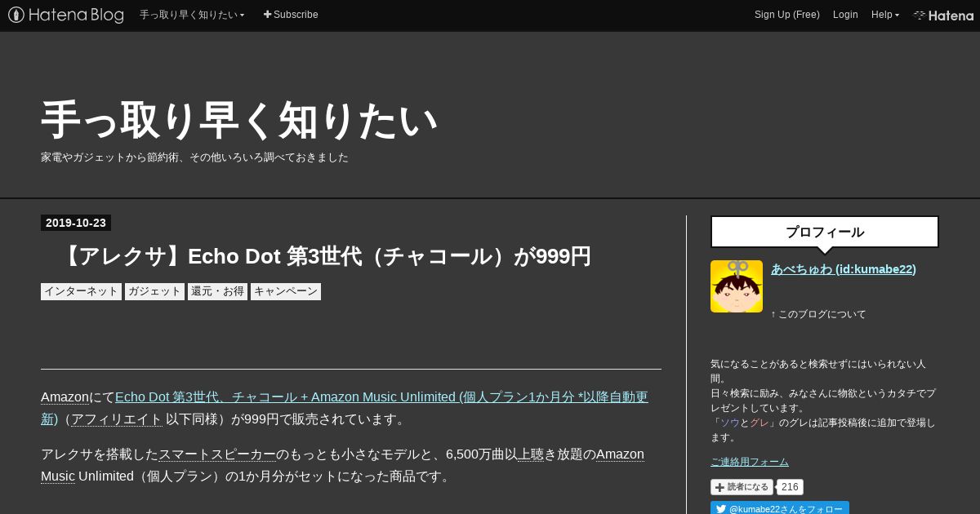Click the 216 reader count badge
This screenshot has height=514, width=980.
pos(790,487)
